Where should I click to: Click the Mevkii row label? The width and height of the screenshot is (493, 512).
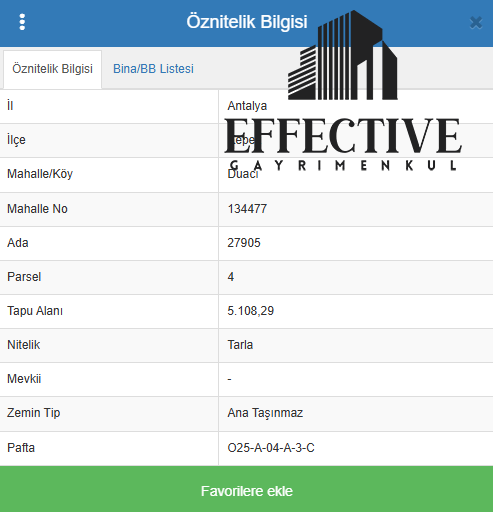pyautogui.click(x=24, y=379)
